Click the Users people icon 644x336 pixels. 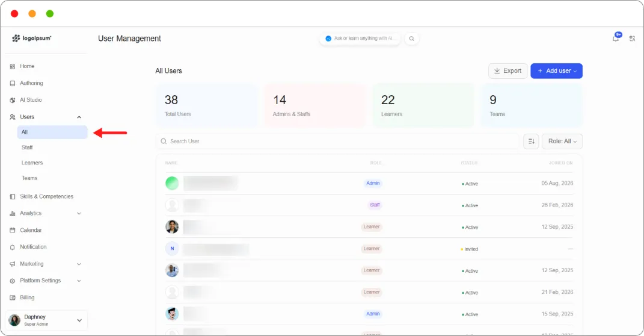pyautogui.click(x=12, y=117)
